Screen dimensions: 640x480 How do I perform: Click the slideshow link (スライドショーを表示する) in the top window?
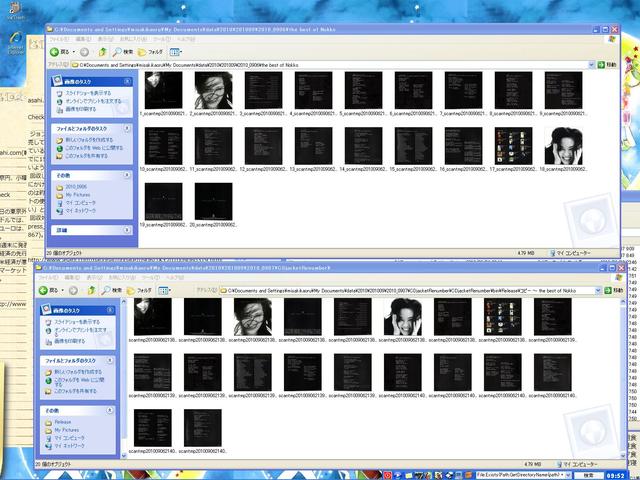pos(88,93)
